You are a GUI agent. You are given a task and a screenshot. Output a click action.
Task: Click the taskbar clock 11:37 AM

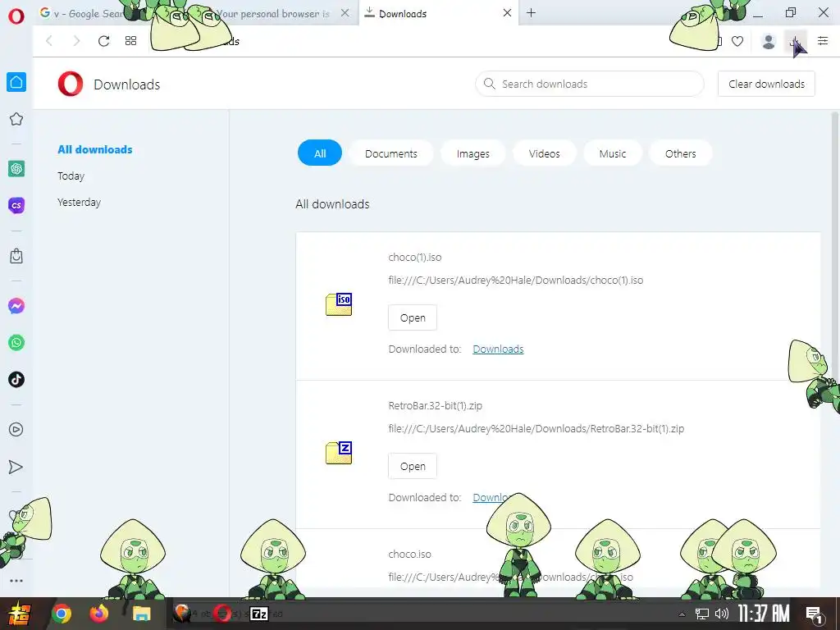tap(764, 614)
